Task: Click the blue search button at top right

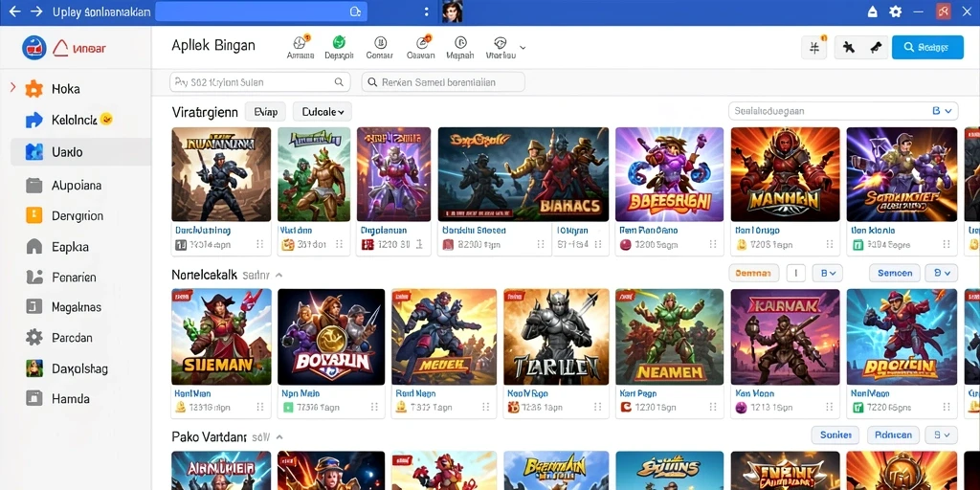Action: click(927, 47)
